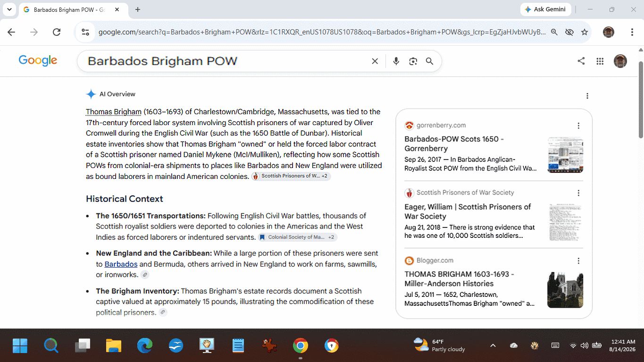Open the blue notepad app on taskbar

tap(238, 346)
